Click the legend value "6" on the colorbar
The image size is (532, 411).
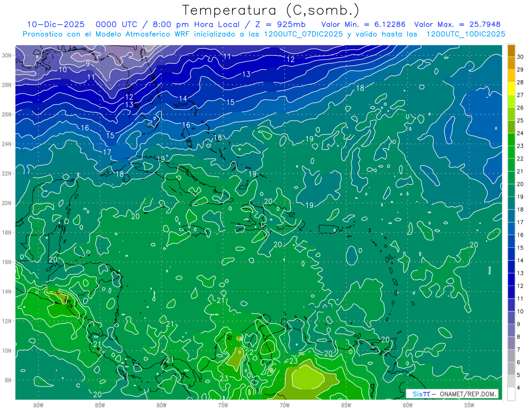click(519, 363)
